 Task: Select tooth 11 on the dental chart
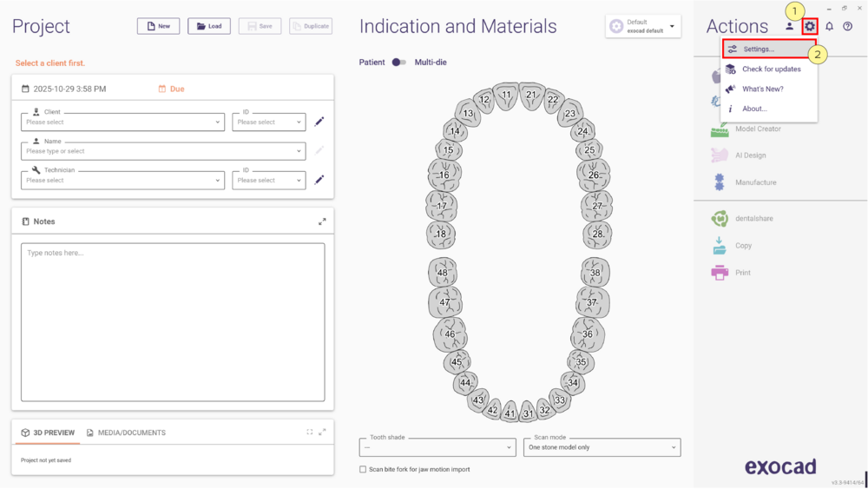(506, 96)
